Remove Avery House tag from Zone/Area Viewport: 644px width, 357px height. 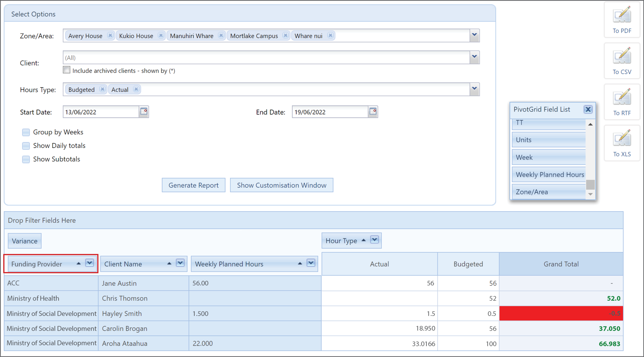pos(110,35)
